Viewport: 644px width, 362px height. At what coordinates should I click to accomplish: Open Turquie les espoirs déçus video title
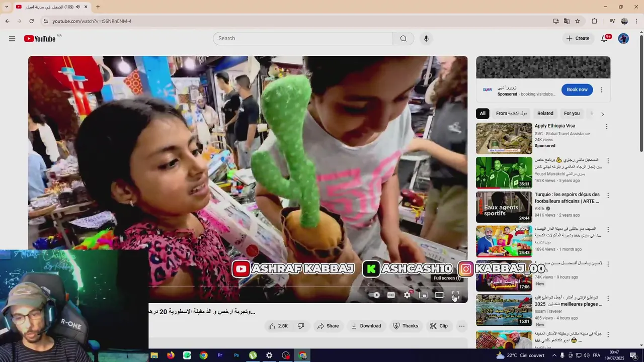(x=567, y=198)
